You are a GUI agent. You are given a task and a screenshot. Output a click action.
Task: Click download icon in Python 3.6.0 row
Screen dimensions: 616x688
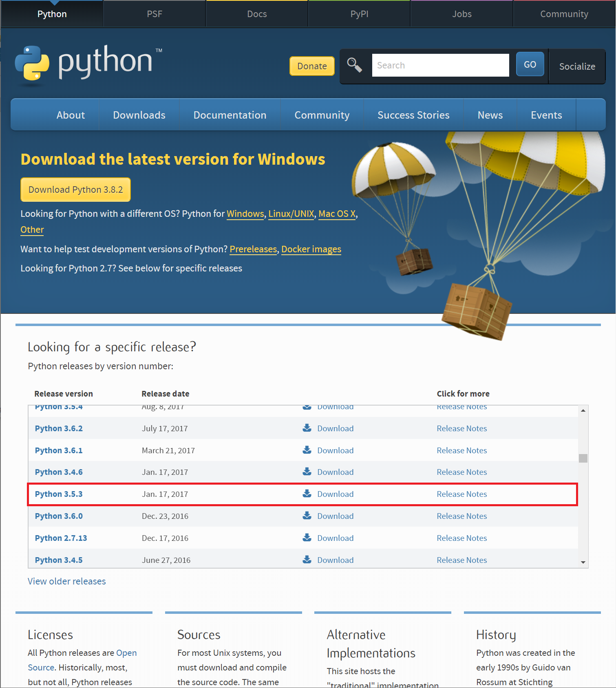pyautogui.click(x=307, y=516)
